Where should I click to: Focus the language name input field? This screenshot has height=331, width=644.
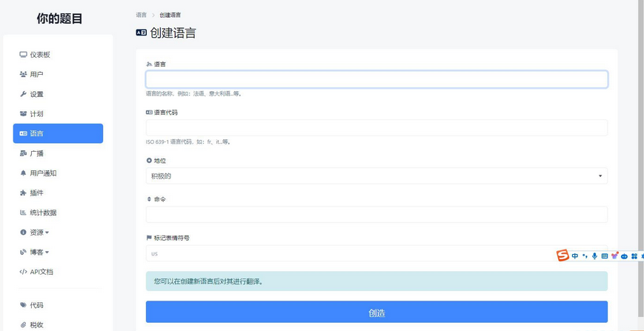tap(376, 79)
